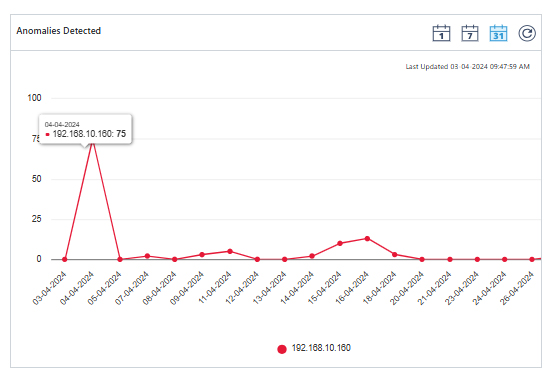Select the 07-04-2024 data point
The height and width of the screenshot is (380, 552).
147,256
